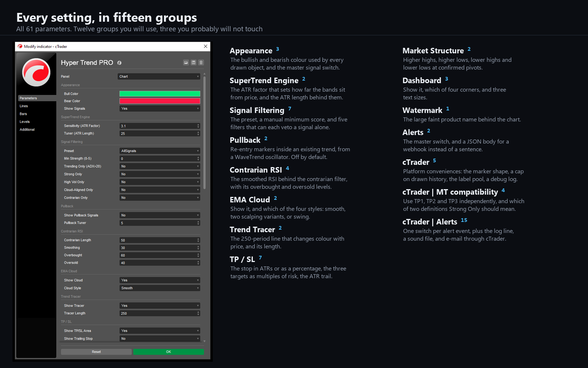This screenshot has height=368, width=588.
Task: Click the "cTrader | Alerts" heading
Action: [430, 222]
